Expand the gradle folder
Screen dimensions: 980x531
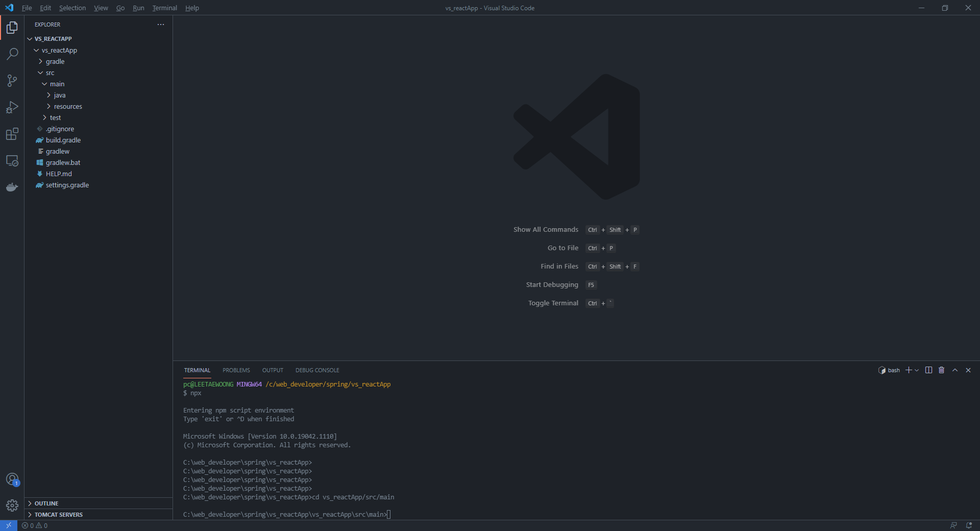click(99, 61)
